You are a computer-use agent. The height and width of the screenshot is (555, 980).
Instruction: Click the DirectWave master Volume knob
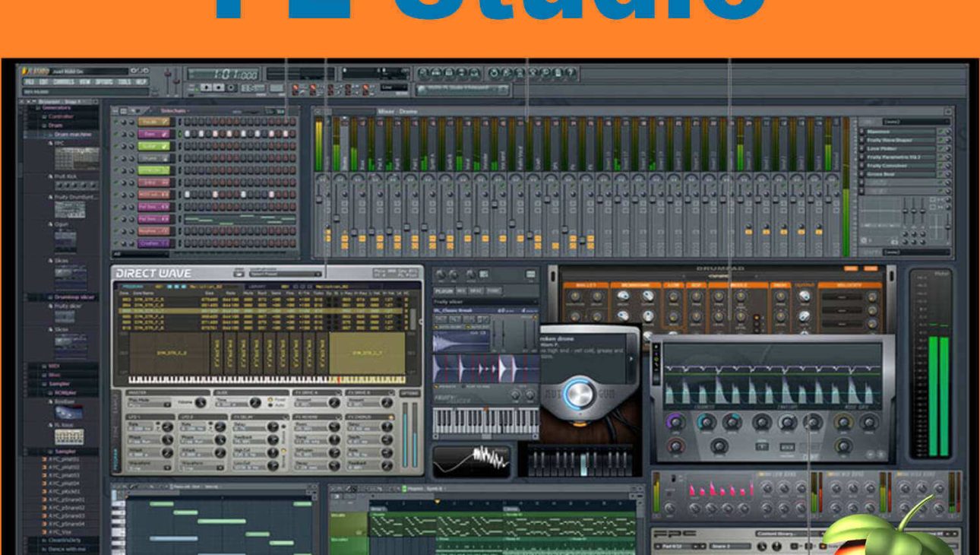point(201,403)
